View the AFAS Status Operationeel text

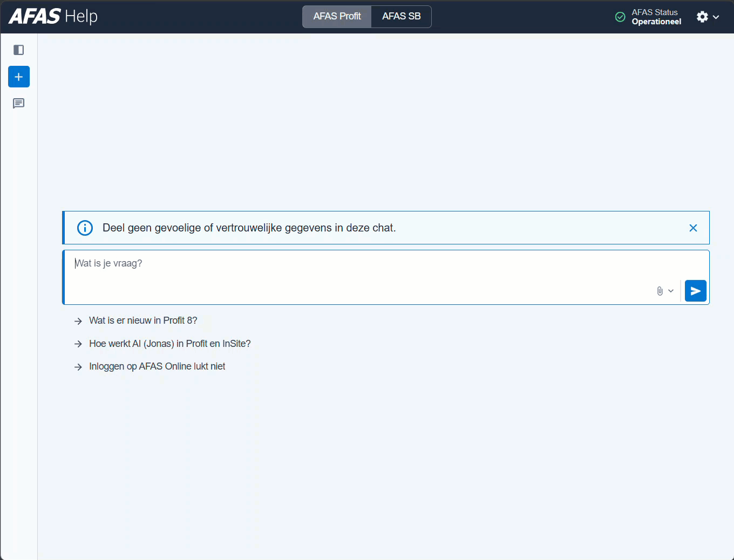(x=656, y=17)
